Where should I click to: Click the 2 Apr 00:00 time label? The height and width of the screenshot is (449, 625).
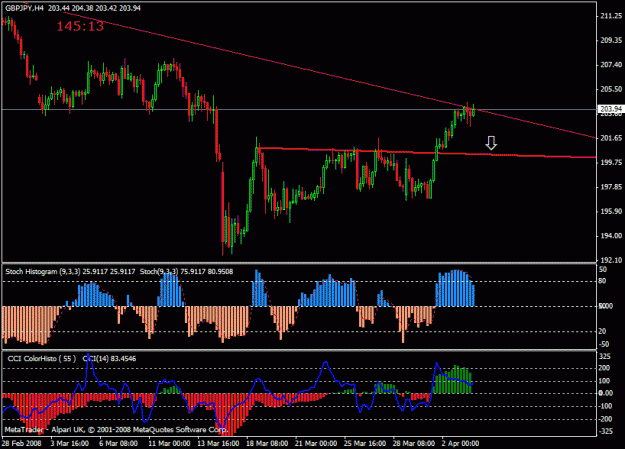460,443
